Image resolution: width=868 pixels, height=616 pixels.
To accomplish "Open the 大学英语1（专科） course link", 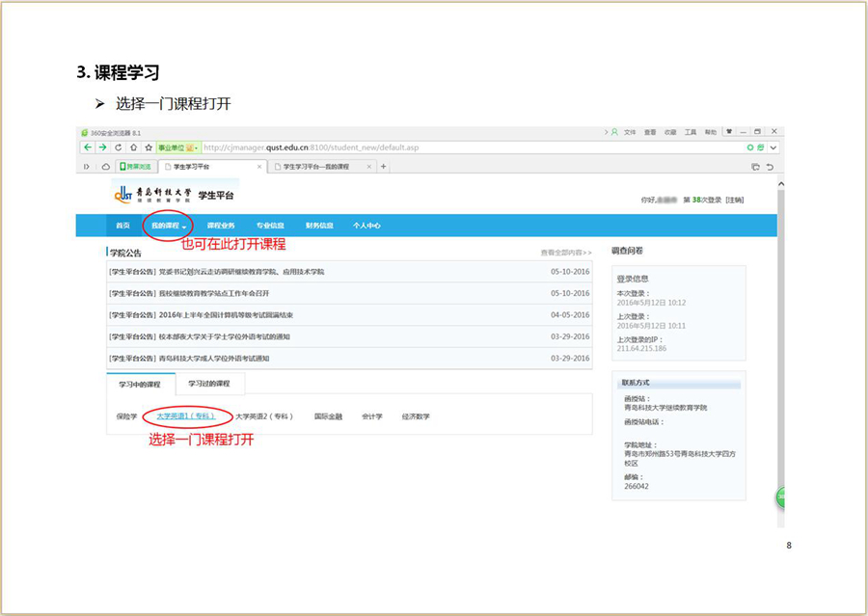I will [185, 416].
